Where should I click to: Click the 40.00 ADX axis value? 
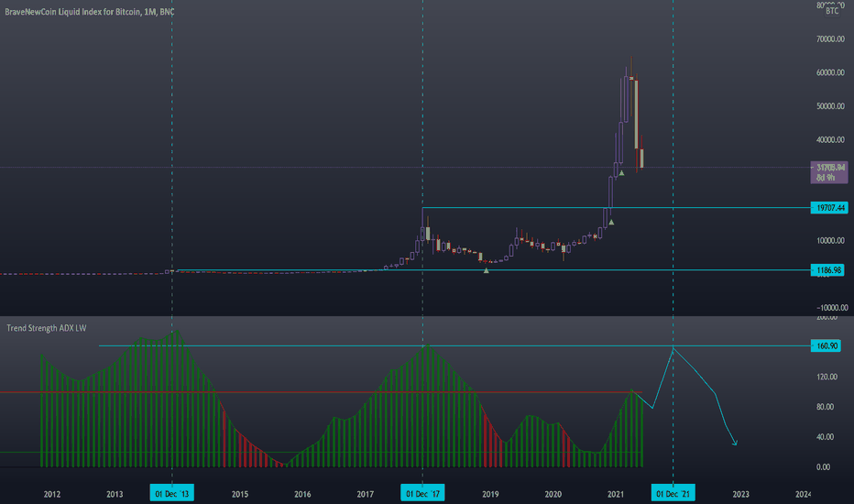(827, 436)
